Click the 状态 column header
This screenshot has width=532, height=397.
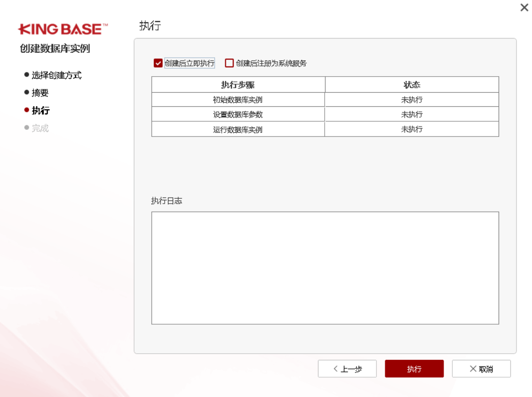(412, 85)
